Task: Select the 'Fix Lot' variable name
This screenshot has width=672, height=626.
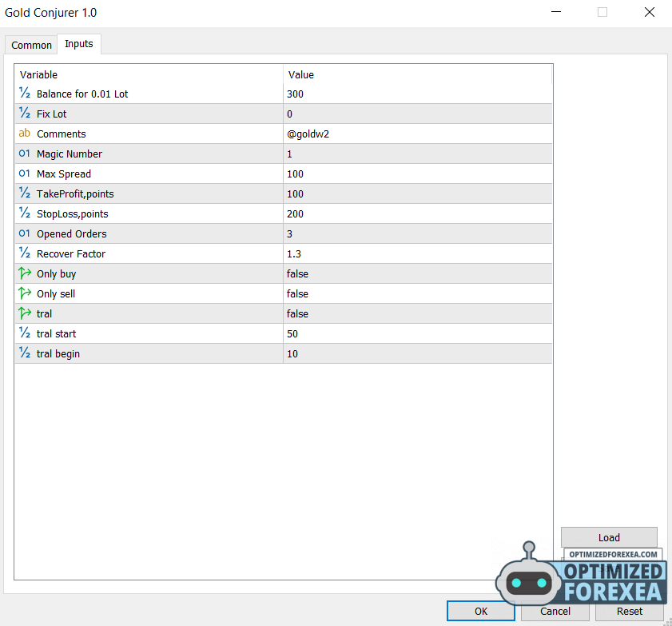Action: click(51, 114)
